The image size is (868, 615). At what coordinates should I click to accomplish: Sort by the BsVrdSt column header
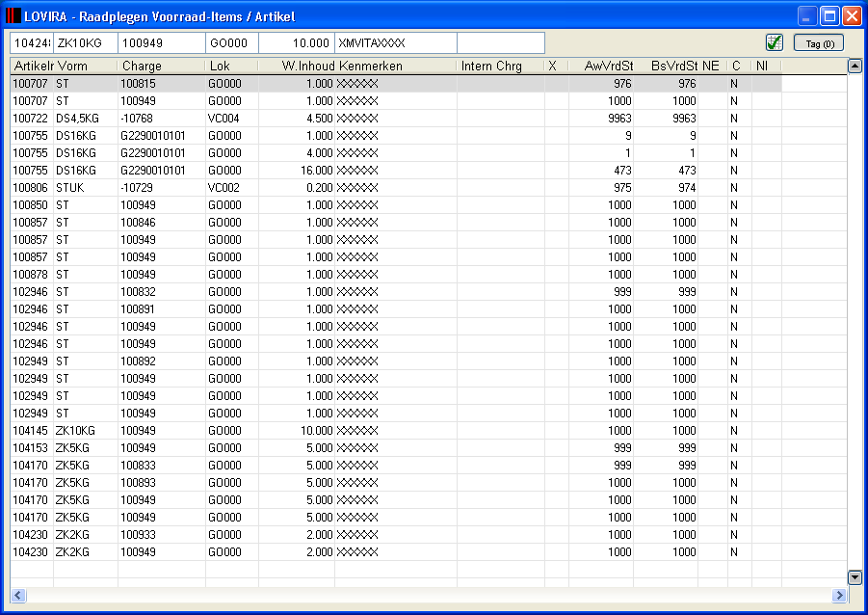pos(666,66)
